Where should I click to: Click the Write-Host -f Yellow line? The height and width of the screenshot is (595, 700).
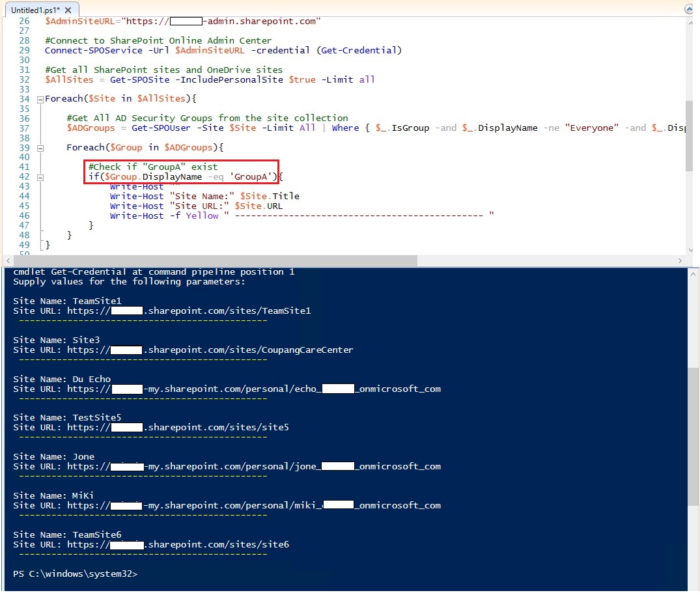click(301, 216)
